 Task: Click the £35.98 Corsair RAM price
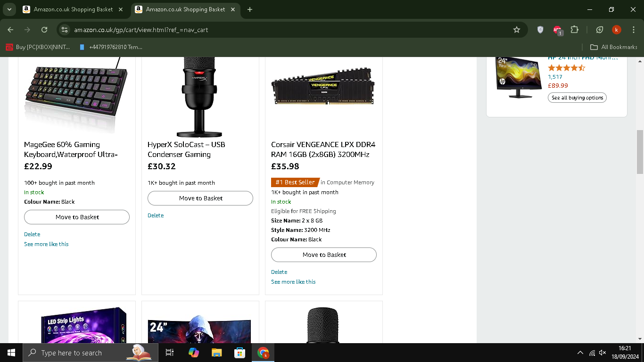(x=285, y=166)
